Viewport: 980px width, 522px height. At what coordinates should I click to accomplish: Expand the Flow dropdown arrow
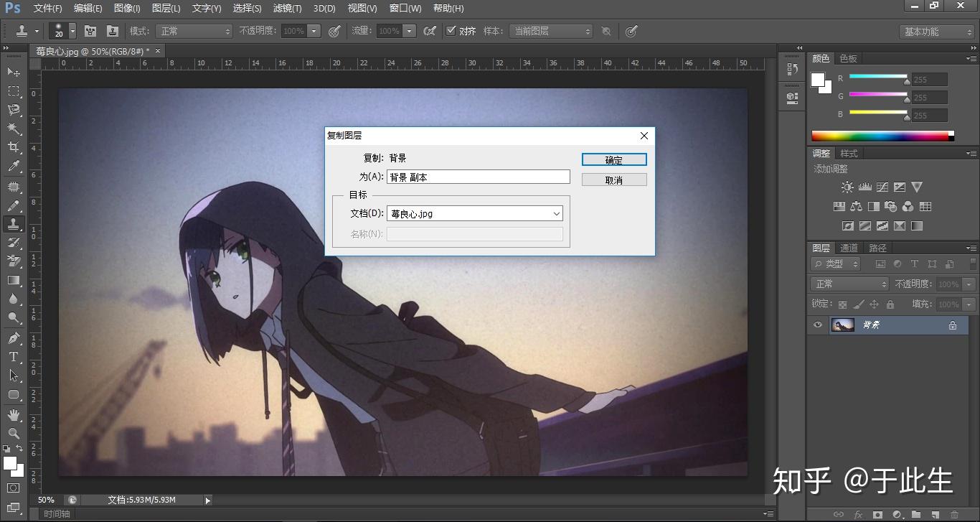409,31
